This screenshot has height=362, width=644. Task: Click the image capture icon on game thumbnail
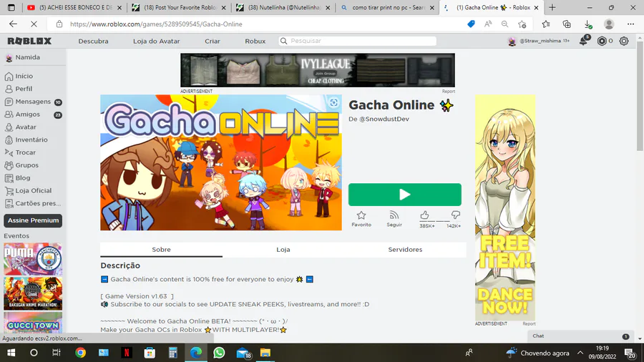pos(333,102)
